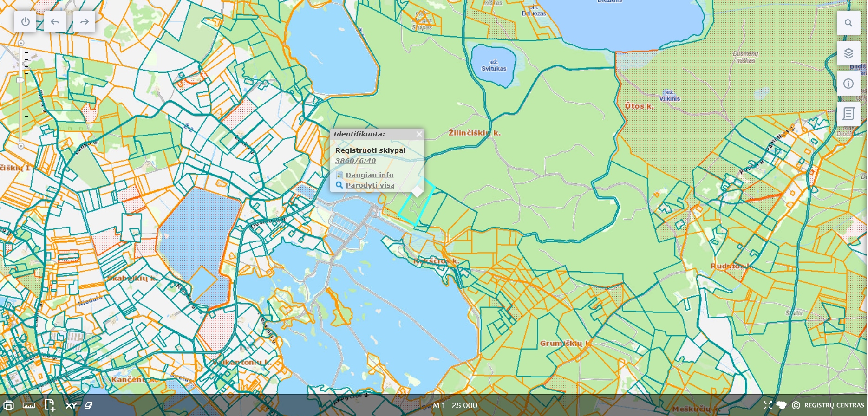Go forward to next map view
The width and height of the screenshot is (868, 416).
click(84, 22)
